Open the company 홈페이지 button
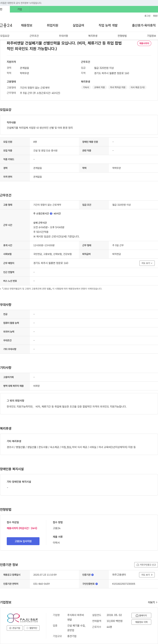Screen dimensions: 158x644 pyautogui.click(x=141, y=615)
